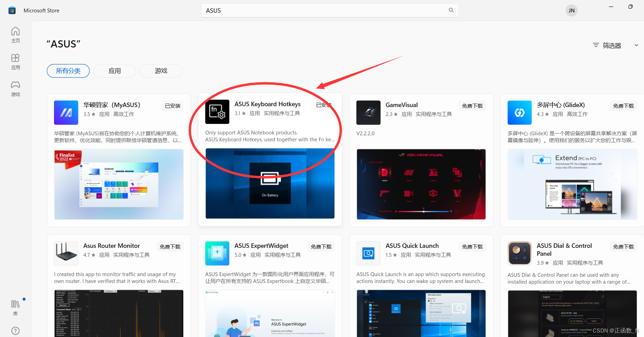The image size is (644, 337).
Task: Open the 华硕管家 (MyASUS) title
Action: point(112,105)
